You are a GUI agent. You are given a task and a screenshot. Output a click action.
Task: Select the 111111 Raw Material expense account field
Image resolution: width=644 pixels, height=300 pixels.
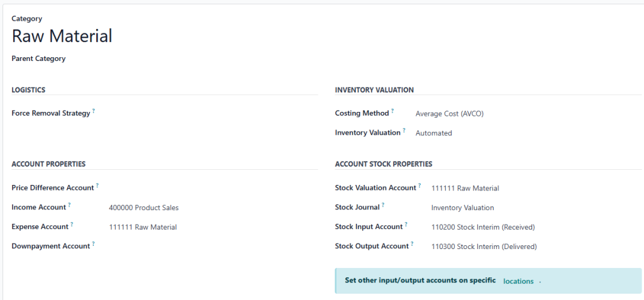pos(143,227)
